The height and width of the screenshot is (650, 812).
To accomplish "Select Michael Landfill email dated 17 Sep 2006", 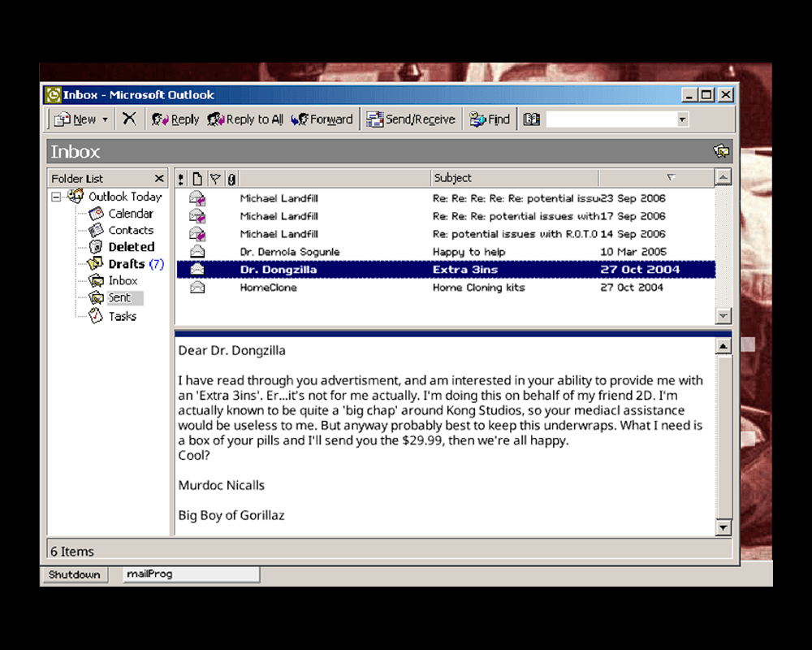I will pyautogui.click(x=446, y=216).
